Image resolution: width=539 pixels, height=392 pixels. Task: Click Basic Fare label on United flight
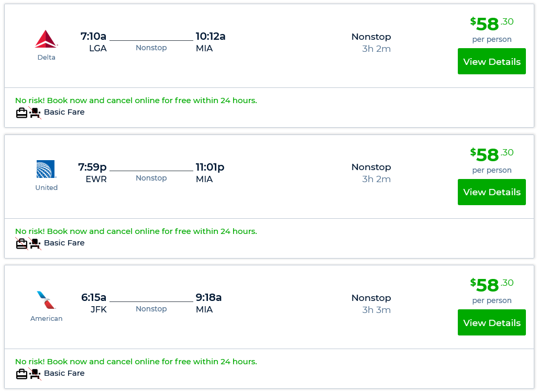[64, 243]
